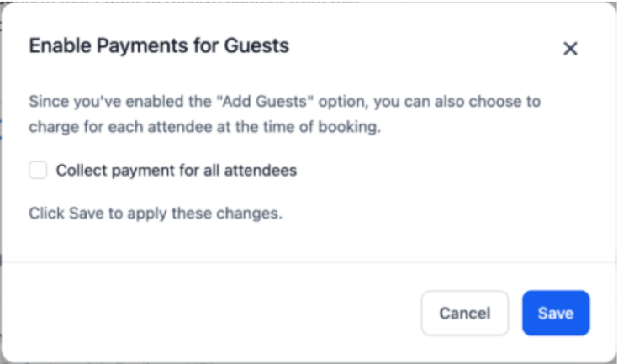Tick the attendee payment collection checkbox
This screenshot has height=364, width=618.
(38, 171)
